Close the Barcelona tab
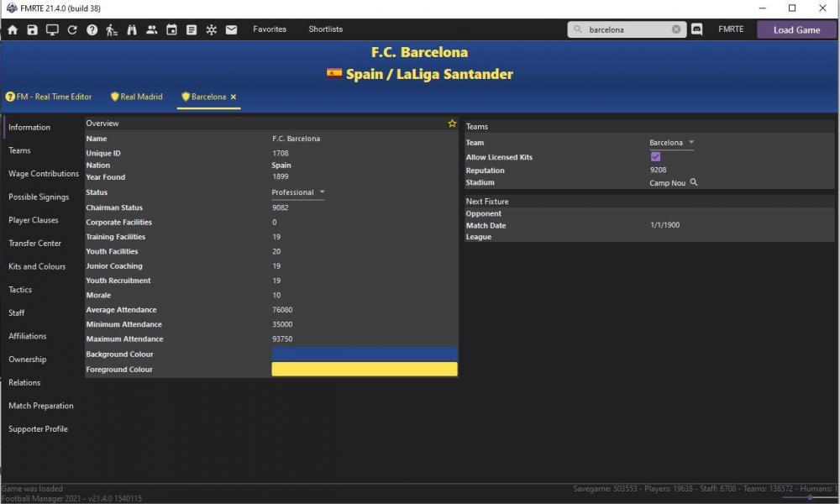This screenshot has height=504, width=840. (x=234, y=97)
